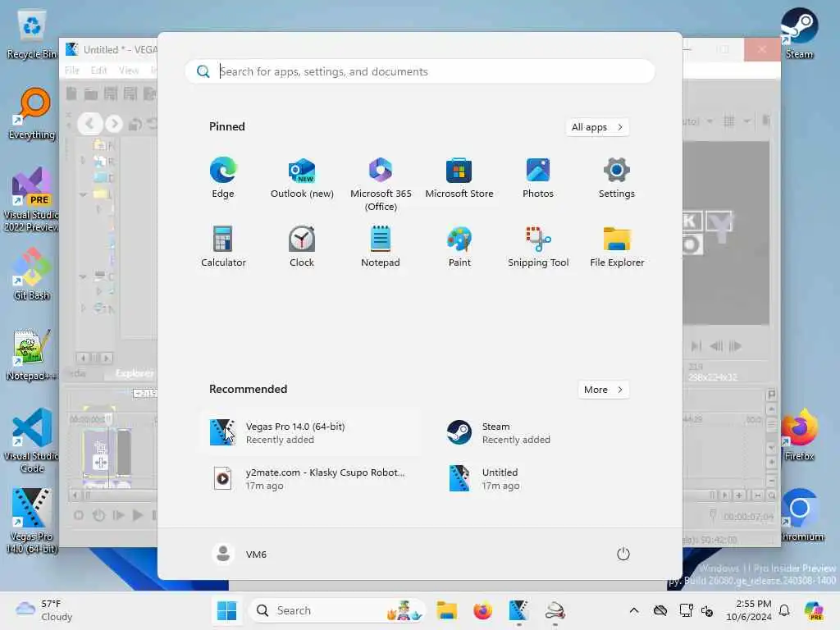Open y2mate.com Klasky Csupo Robot file
Screen dimensions: 840x630
pyautogui.click(x=311, y=479)
